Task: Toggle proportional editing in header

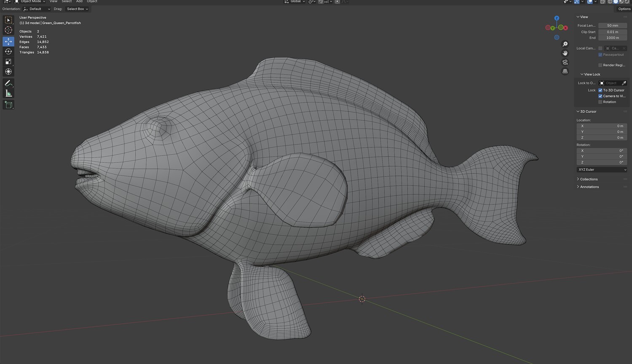Action: tap(337, 2)
